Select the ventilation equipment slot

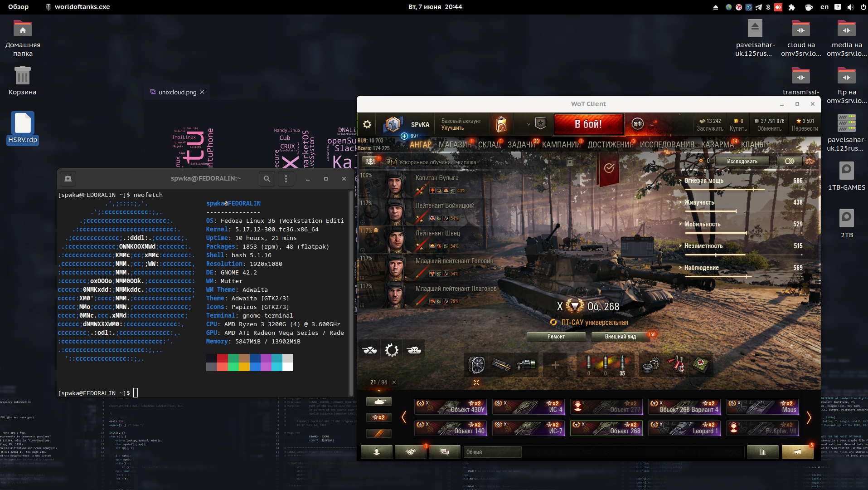pyautogui.click(x=477, y=364)
